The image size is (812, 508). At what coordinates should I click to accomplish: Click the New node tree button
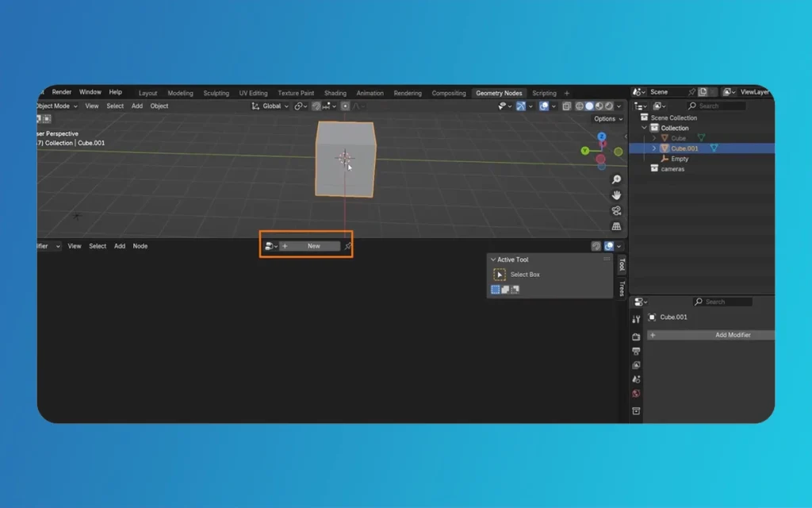[310, 246]
